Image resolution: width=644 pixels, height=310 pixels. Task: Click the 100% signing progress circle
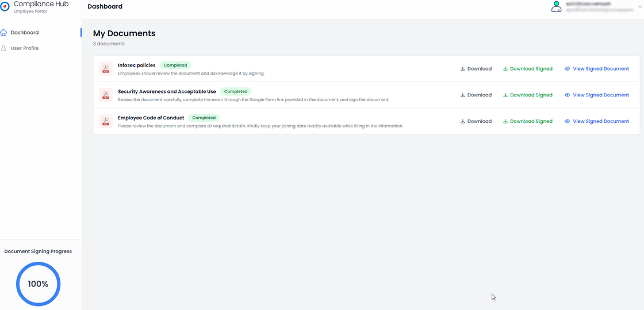pyautogui.click(x=39, y=284)
